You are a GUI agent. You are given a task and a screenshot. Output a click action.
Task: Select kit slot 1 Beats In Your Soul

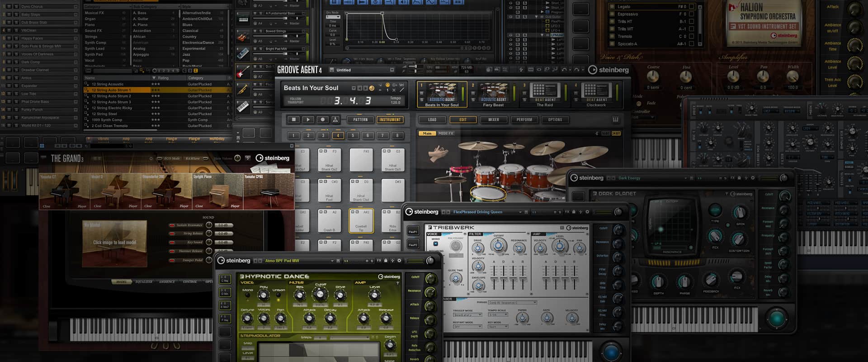tap(442, 95)
